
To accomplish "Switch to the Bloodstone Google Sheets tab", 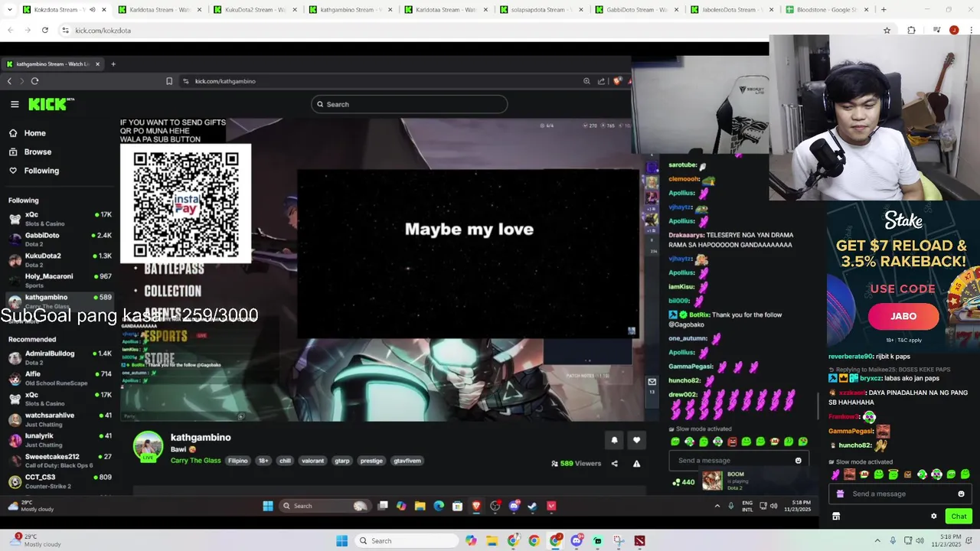I will [828, 10].
